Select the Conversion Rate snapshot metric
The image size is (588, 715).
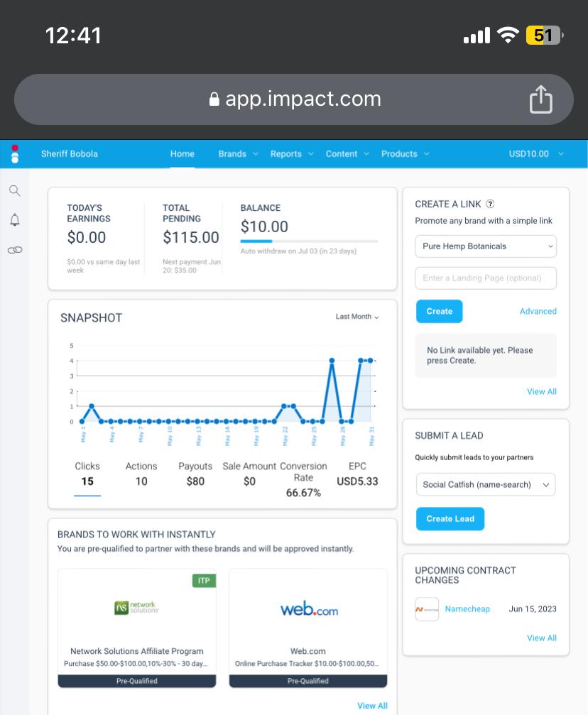[x=303, y=479]
